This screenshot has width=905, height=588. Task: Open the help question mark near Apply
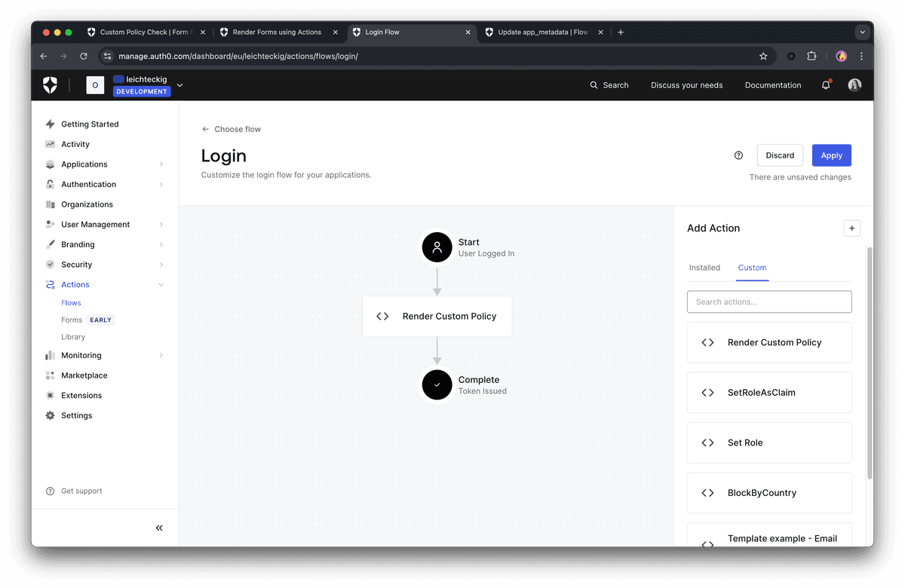point(738,155)
